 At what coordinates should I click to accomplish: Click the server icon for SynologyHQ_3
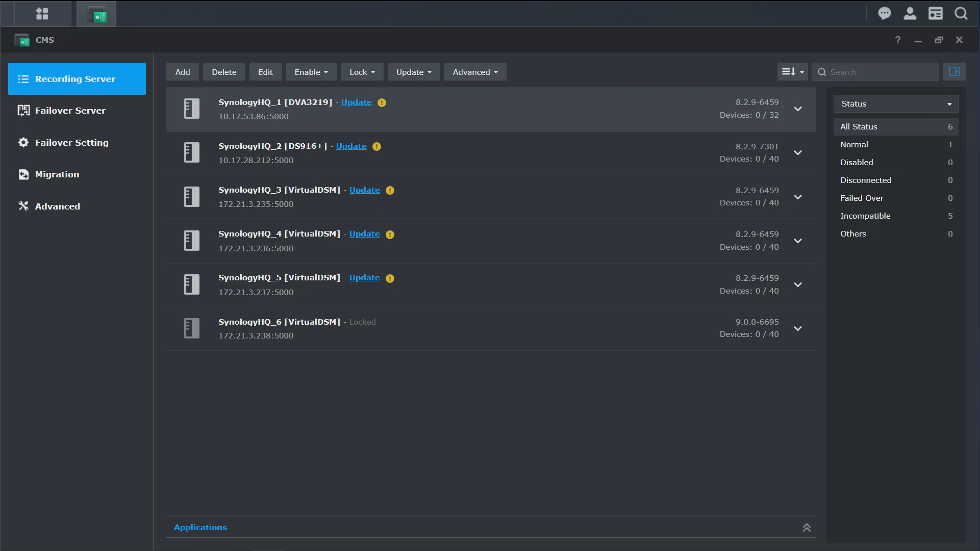click(192, 197)
